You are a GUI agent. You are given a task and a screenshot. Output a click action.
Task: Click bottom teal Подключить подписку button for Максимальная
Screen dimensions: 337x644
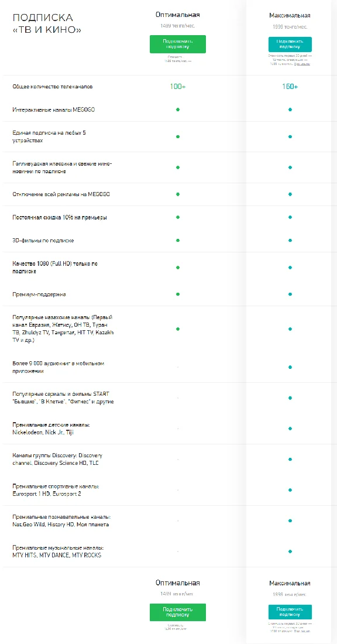click(290, 612)
